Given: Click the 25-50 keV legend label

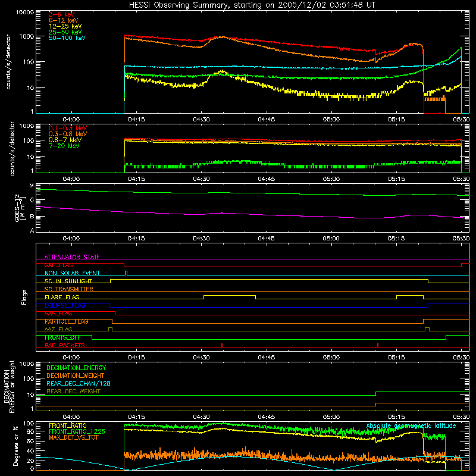Looking at the screenshot, I should click(65, 32).
